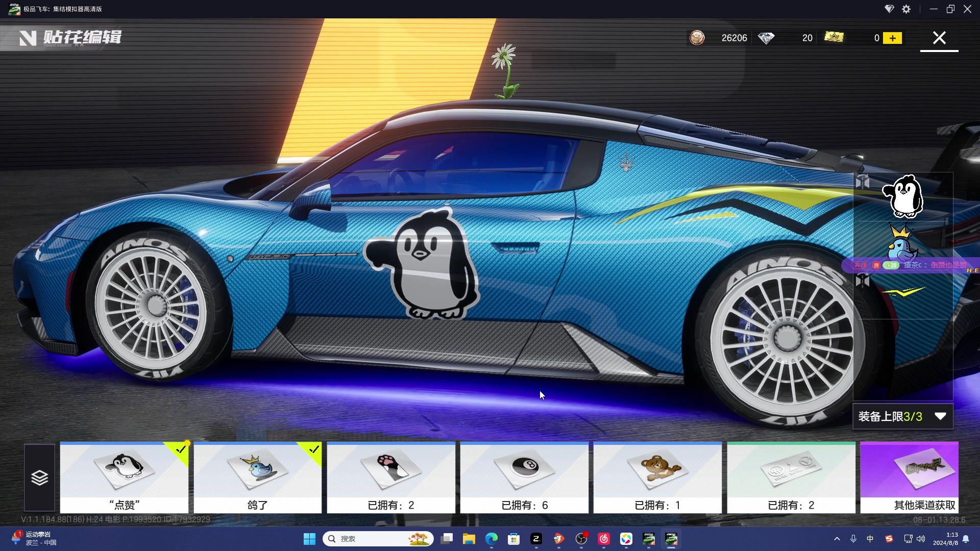Focus the taskbar 搜索 search box
The image size is (980, 551).
[x=378, y=539]
